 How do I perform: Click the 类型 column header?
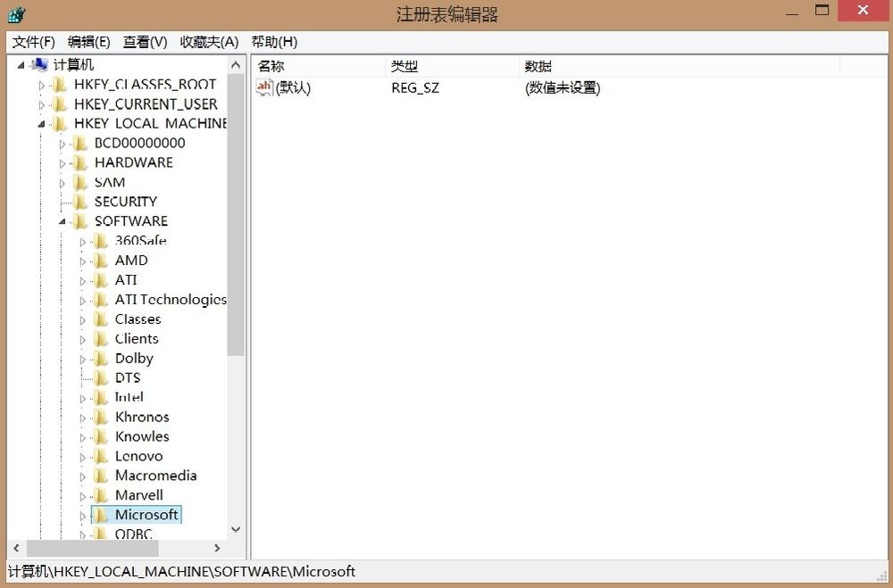404,64
